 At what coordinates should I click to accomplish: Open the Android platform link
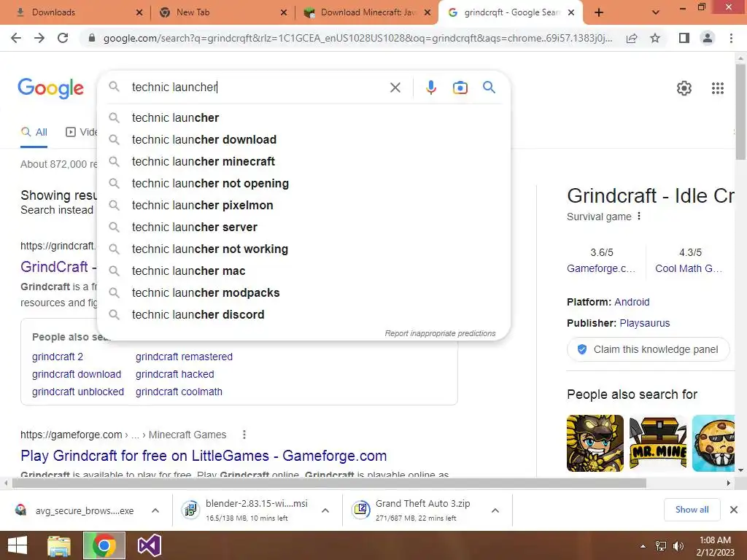(x=632, y=302)
